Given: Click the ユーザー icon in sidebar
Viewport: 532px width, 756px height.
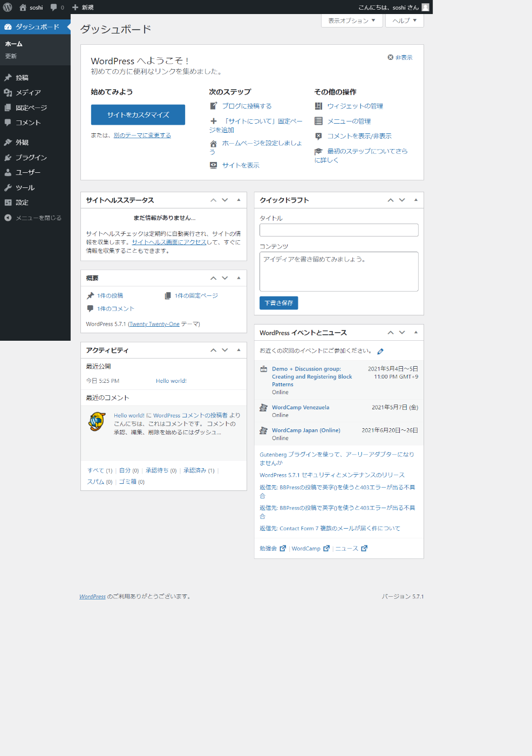Looking at the screenshot, I should click(8, 172).
